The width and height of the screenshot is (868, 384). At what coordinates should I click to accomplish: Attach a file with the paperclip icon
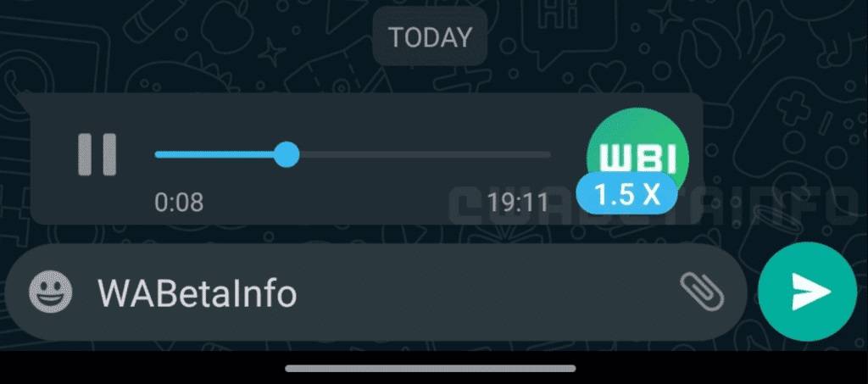(702, 292)
